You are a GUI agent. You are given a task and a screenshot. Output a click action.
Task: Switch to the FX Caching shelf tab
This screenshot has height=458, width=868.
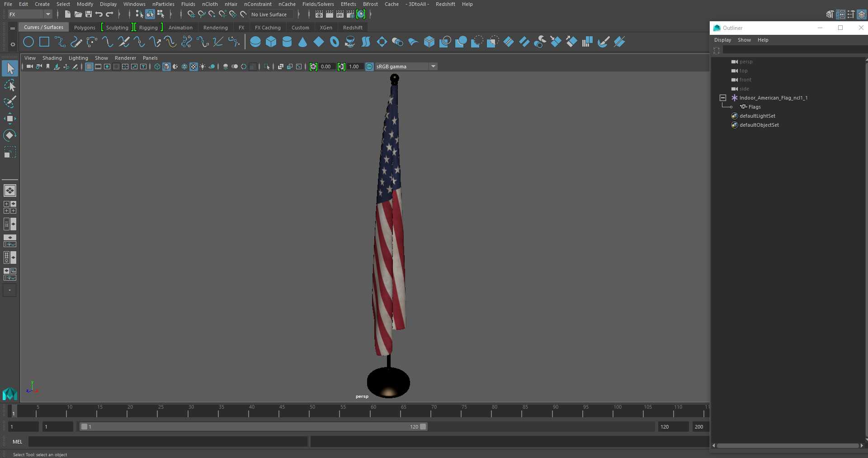click(x=268, y=28)
